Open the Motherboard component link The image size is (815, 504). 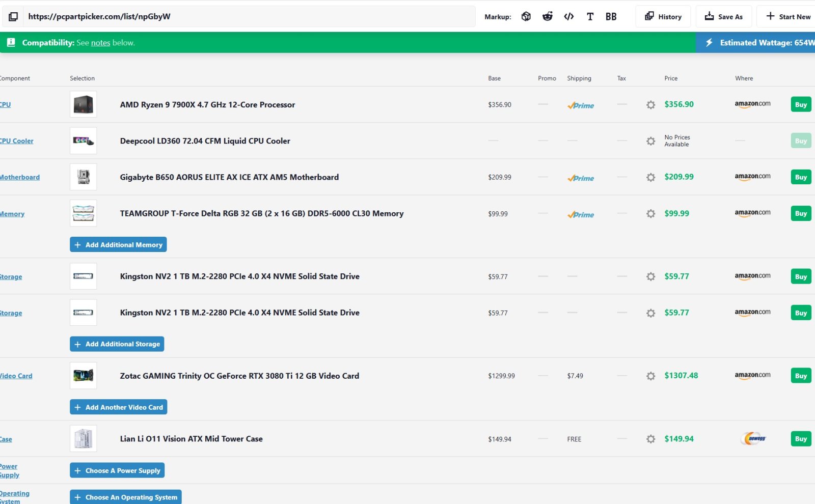pos(19,177)
